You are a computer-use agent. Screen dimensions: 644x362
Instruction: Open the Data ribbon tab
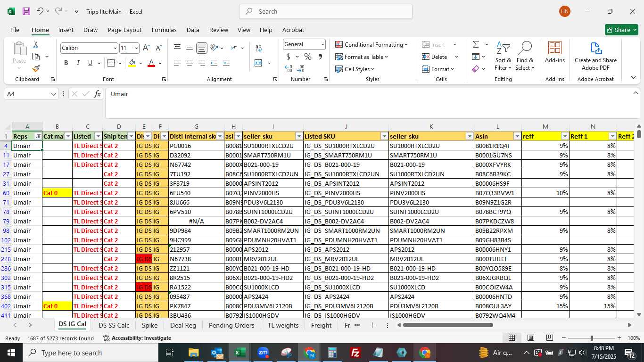(x=193, y=30)
